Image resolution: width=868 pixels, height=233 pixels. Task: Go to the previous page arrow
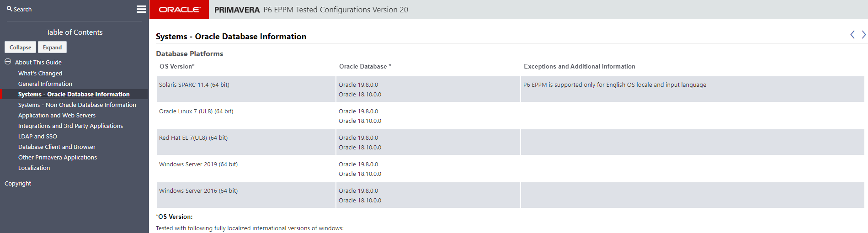(x=852, y=35)
